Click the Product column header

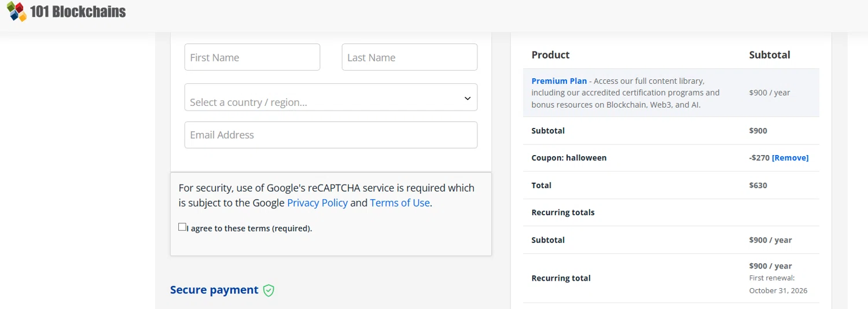pos(550,55)
